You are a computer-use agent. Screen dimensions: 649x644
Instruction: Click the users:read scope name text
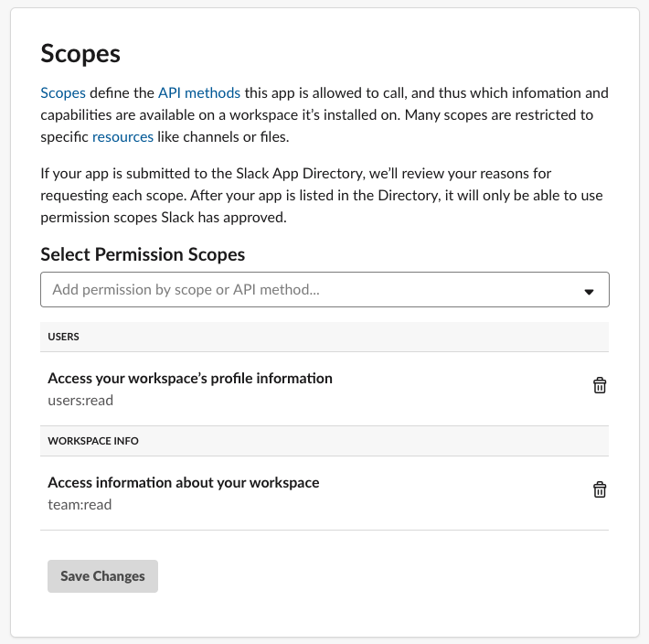[80, 400]
